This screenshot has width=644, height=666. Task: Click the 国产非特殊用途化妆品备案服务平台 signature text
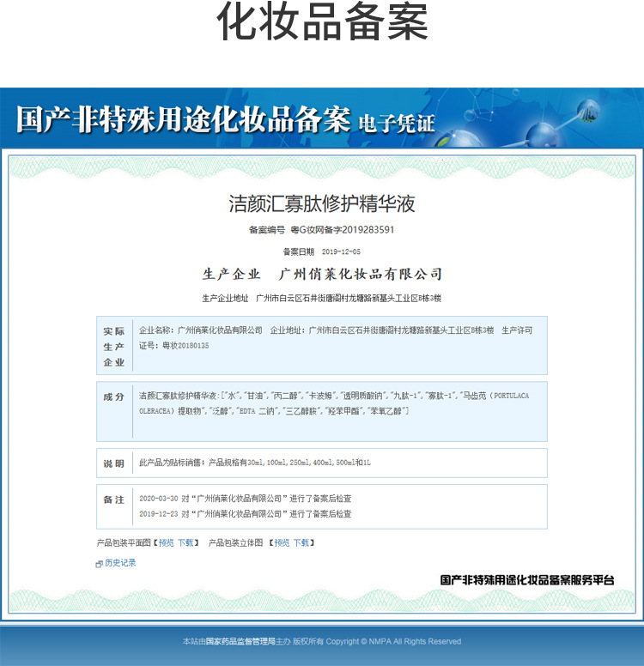click(527, 580)
